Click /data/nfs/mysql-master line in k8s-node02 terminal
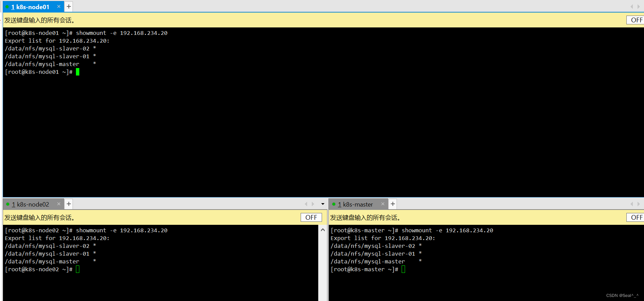 pyautogui.click(x=51, y=261)
